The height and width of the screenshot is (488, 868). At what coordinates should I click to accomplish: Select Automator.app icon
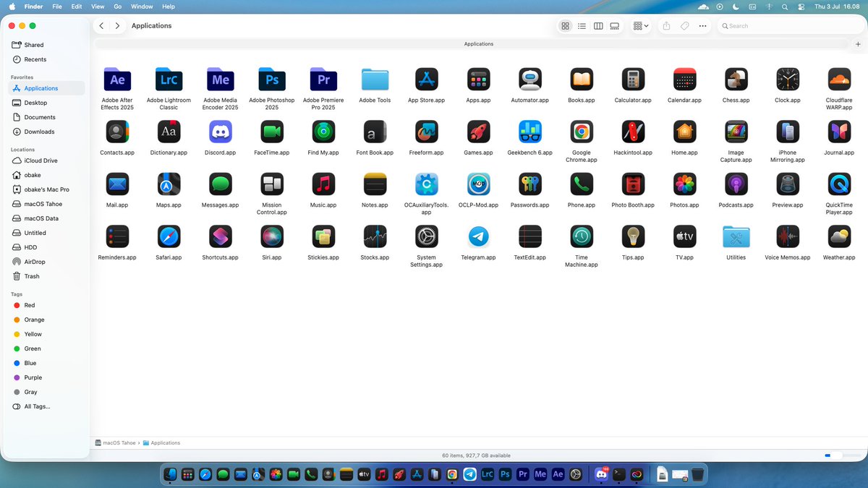530,80
